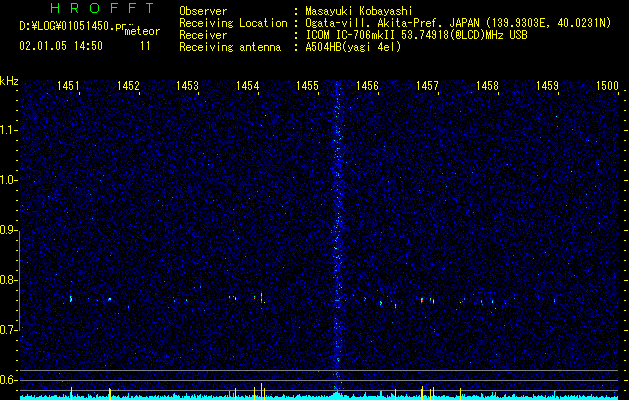Click the meteor count value 11
629x400 pixels.
(145, 46)
